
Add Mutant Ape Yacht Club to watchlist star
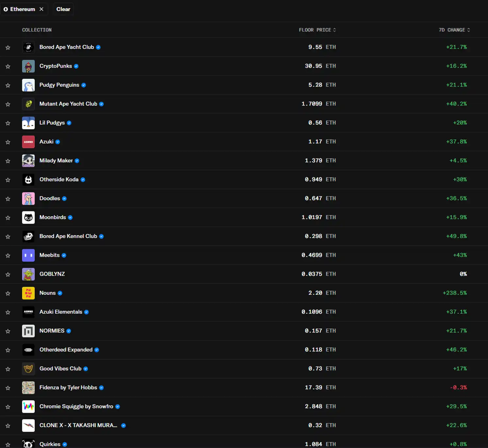tap(8, 104)
